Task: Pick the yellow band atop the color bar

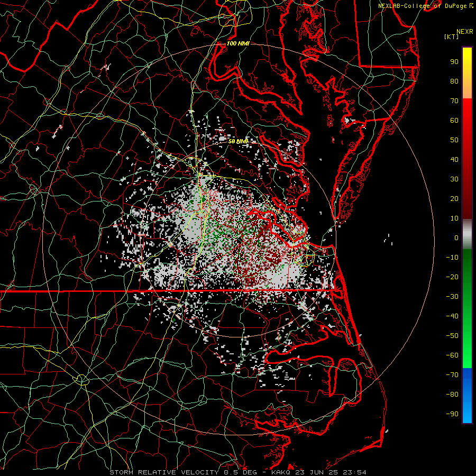Action: click(467, 72)
